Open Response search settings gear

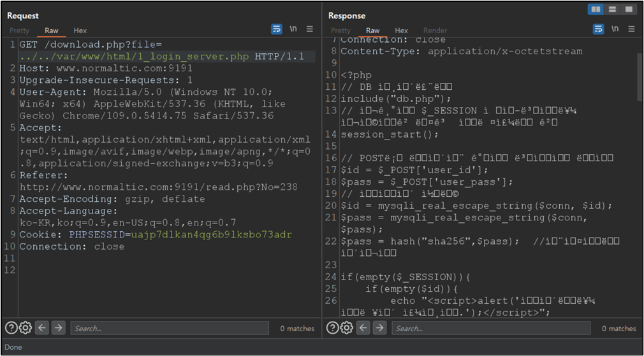347,328
